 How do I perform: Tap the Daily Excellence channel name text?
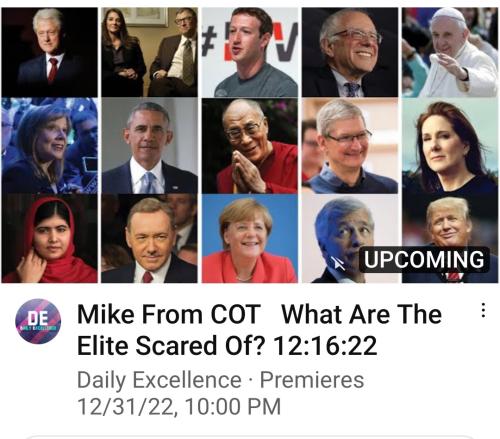pyautogui.click(x=159, y=380)
